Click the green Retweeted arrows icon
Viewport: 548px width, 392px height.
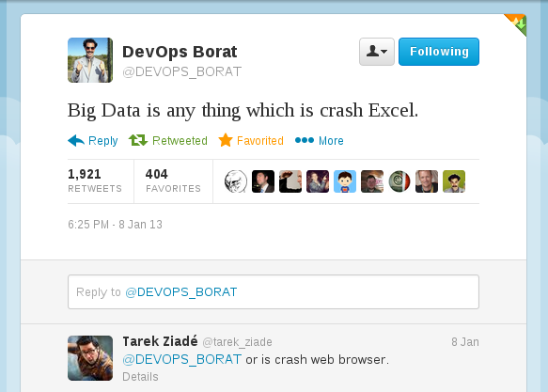pyautogui.click(x=138, y=140)
